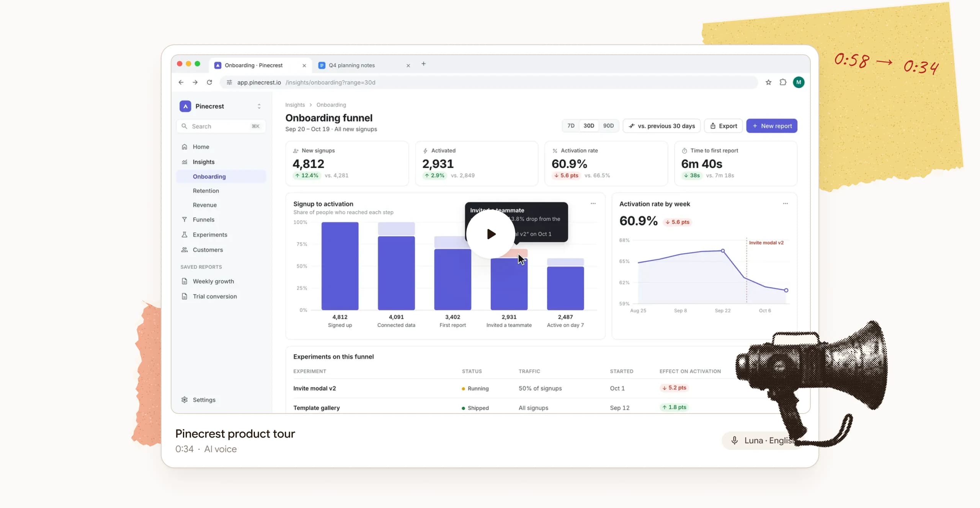Click the browser back arrow

(181, 82)
